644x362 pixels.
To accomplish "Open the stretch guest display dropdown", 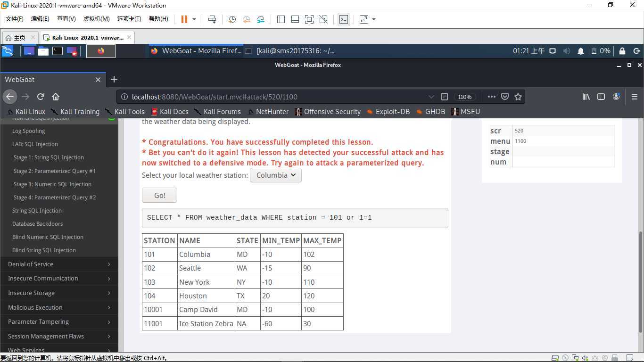I will (374, 19).
